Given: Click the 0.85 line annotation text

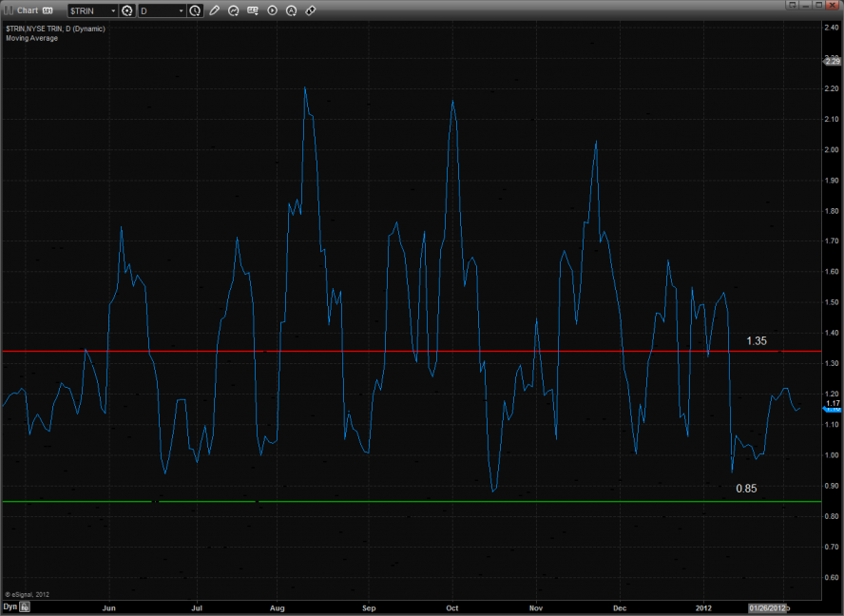Looking at the screenshot, I should point(746,489).
